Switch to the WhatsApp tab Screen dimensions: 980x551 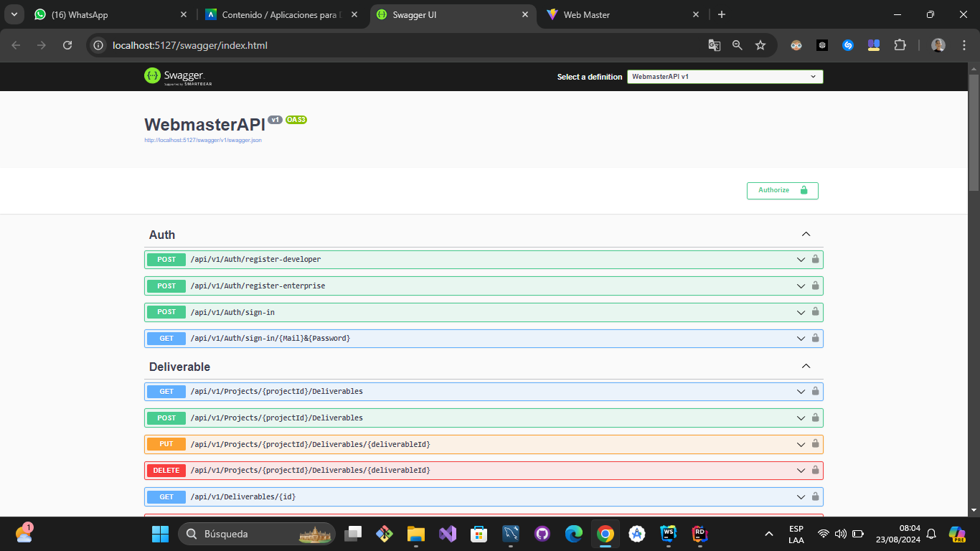point(108,14)
